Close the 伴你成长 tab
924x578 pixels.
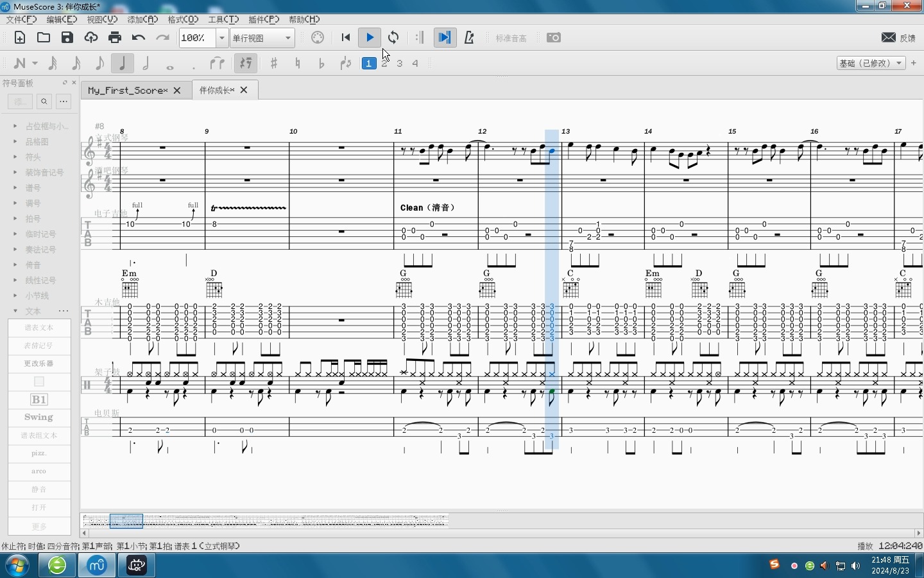pyautogui.click(x=244, y=90)
